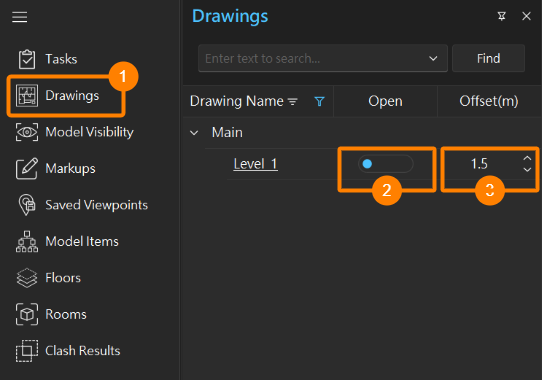Image resolution: width=542 pixels, height=380 pixels.
Task: Click the Find button
Action: [488, 58]
